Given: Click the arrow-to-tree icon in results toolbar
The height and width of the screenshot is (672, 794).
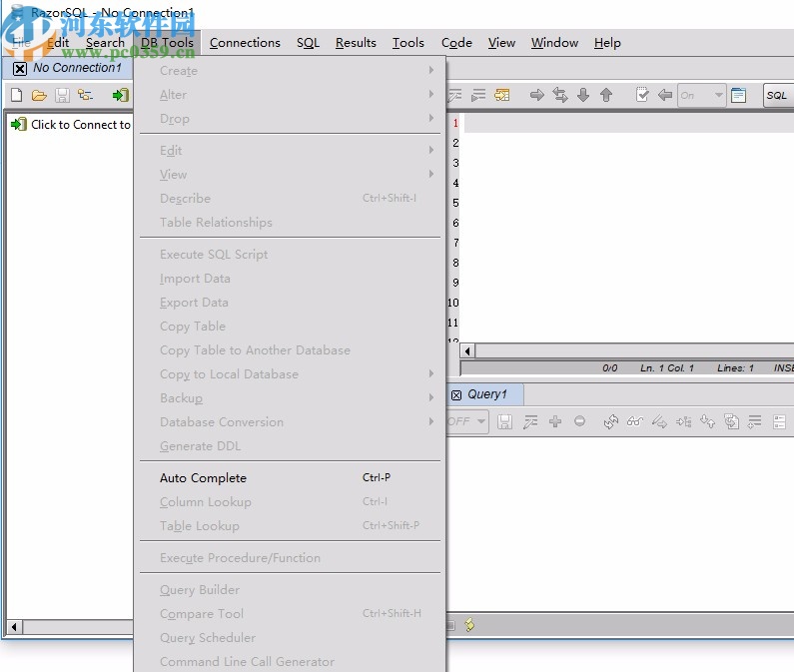Looking at the screenshot, I should [683, 421].
